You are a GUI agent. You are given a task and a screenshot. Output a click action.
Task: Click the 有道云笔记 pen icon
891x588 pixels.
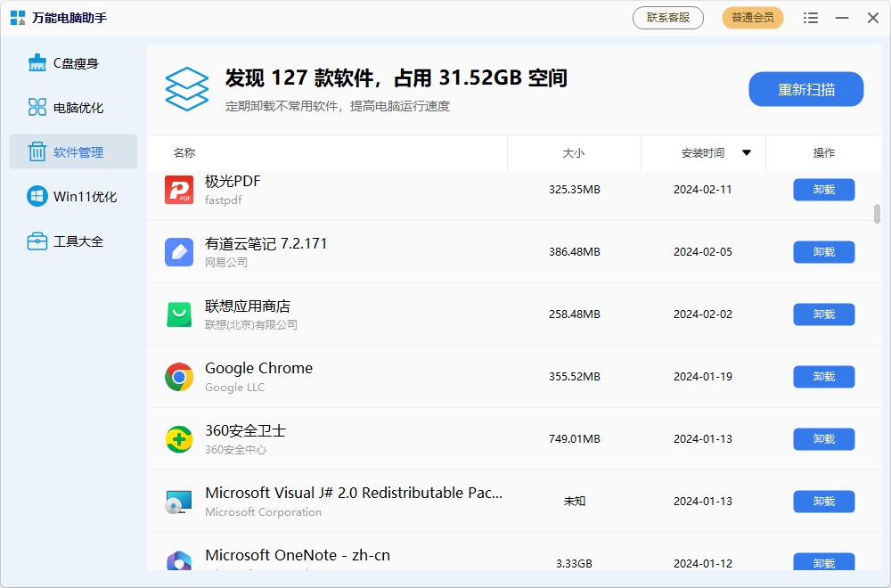tap(179, 251)
